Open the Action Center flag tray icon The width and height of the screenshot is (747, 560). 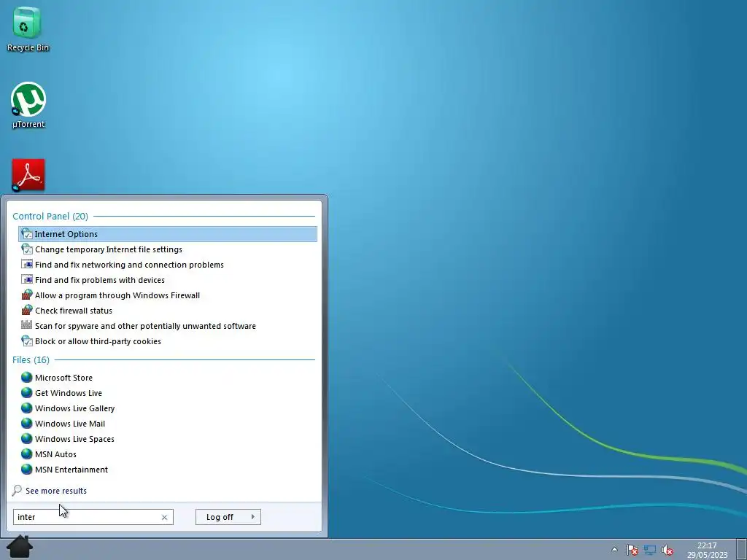click(x=632, y=550)
